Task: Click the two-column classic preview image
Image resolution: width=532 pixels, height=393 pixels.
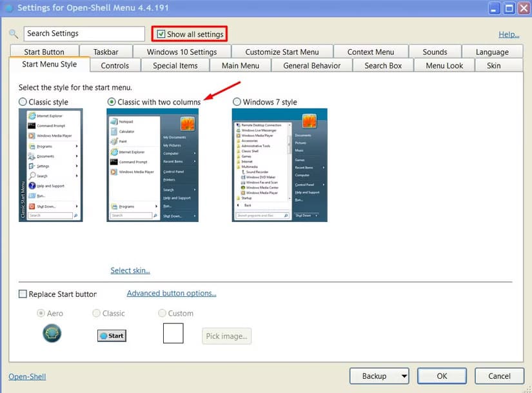Action: 152,165
